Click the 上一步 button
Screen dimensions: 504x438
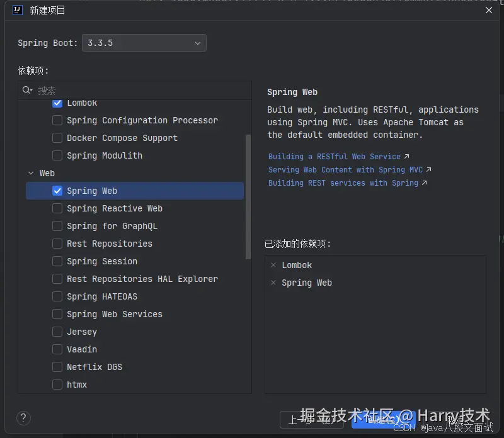[x=312, y=420]
